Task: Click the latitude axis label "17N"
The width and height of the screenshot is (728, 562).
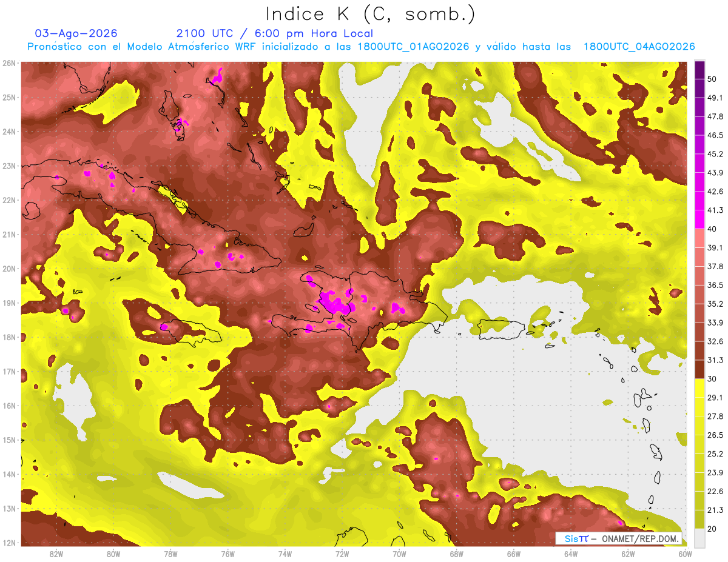Action: click(9, 372)
